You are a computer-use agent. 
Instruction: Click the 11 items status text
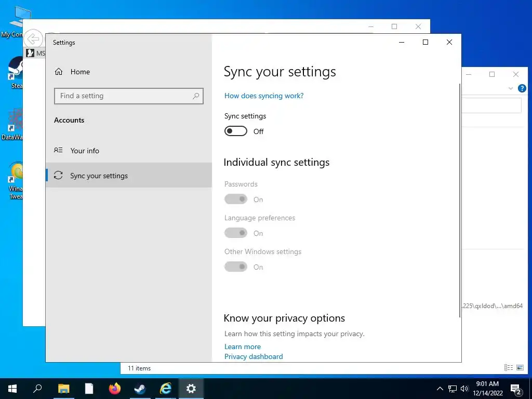click(x=139, y=368)
